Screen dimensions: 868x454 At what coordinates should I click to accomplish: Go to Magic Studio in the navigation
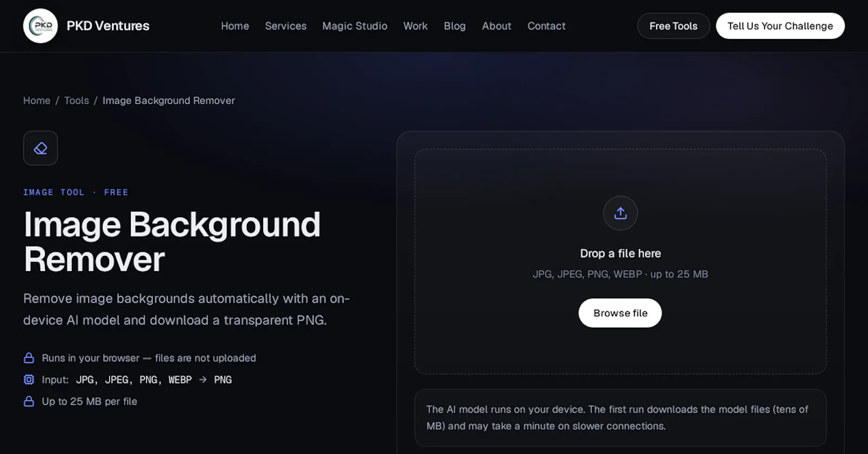[355, 26]
